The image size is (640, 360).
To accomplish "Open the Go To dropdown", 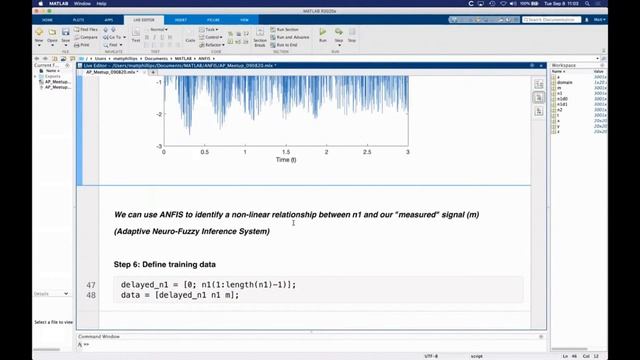I will pos(115,37).
